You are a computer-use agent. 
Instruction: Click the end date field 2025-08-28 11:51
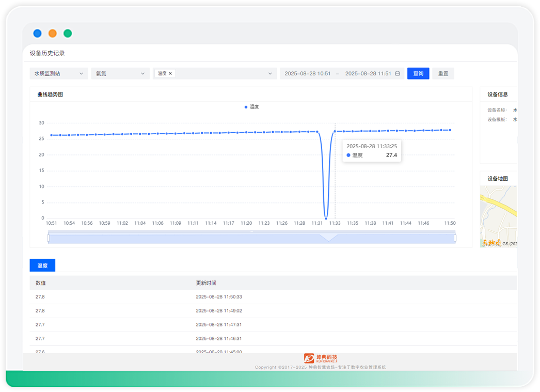[x=368, y=74]
